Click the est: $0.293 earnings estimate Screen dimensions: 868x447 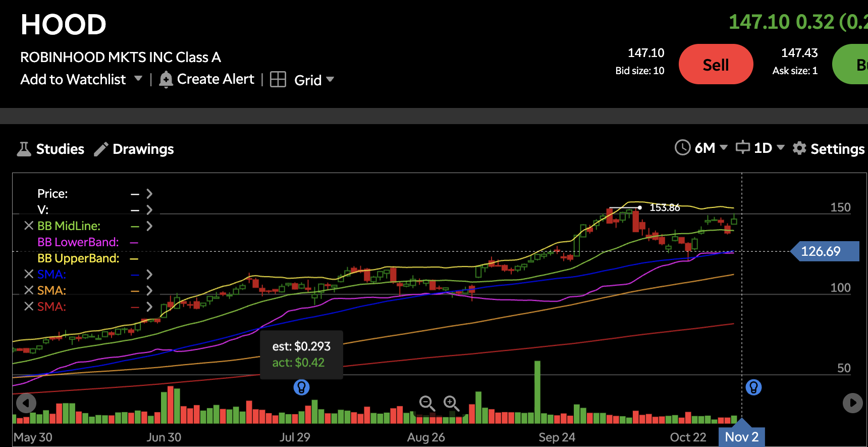(301, 347)
